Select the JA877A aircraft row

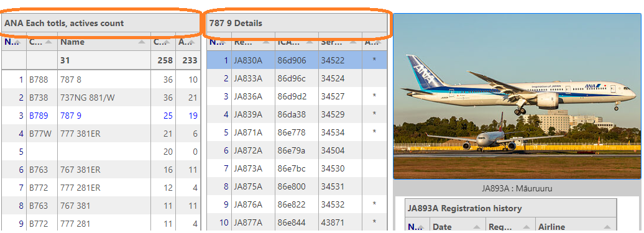pyautogui.click(x=297, y=222)
